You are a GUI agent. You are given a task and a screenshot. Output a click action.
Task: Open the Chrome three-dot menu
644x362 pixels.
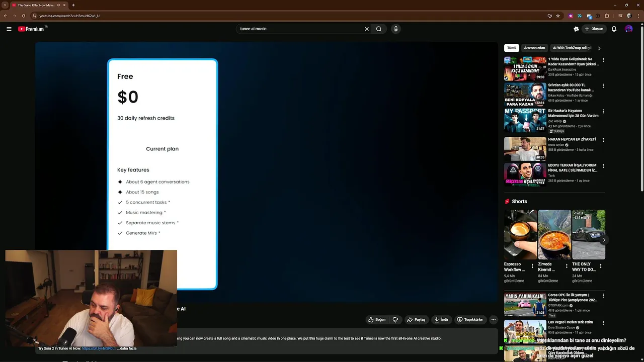pyautogui.click(x=637, y=16)
